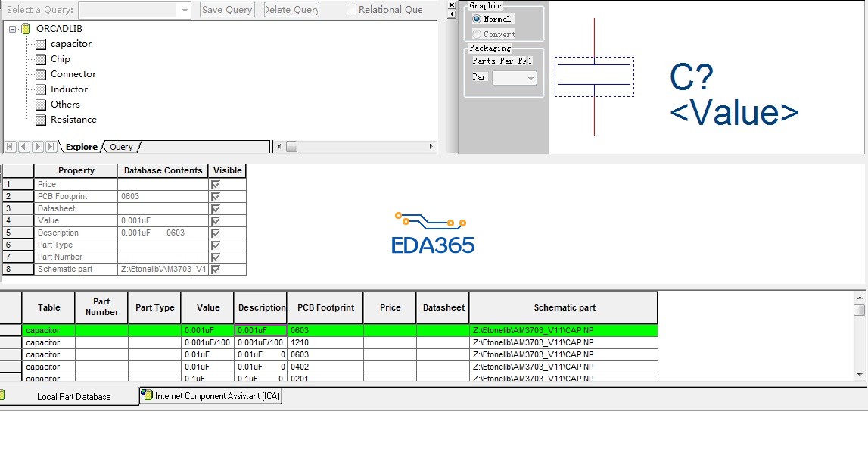This screenshot has height=465, width=868.
Task: Select the Chip tree item
Action: point(61,59)
